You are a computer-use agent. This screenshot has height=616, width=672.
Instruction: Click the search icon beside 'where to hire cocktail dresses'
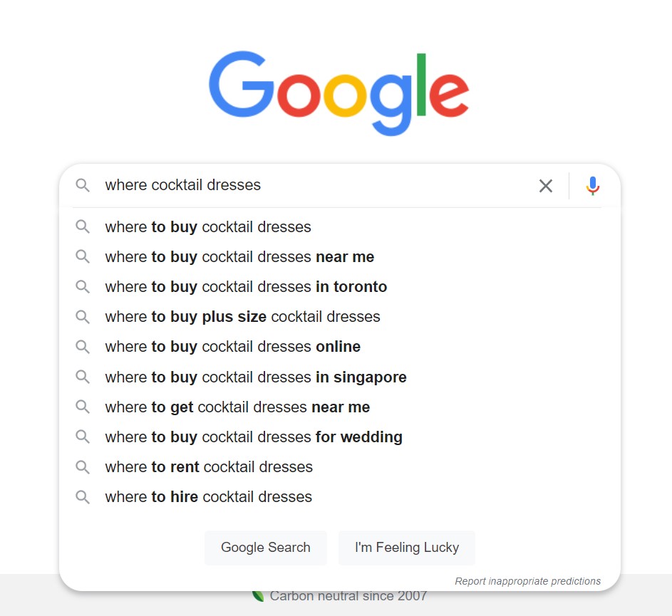coord(82,496)
